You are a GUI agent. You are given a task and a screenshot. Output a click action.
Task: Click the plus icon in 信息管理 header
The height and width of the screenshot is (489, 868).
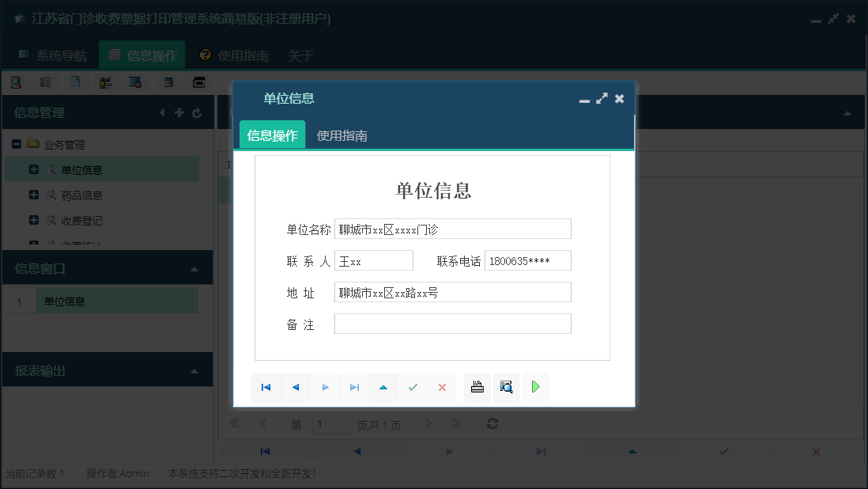(179, 112)
